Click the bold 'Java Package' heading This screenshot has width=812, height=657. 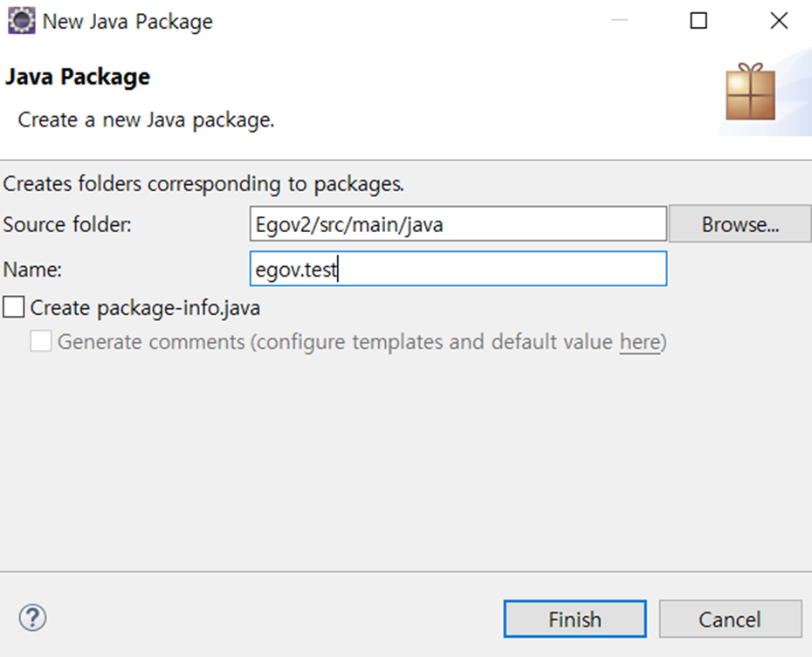(x=78, y=77)
